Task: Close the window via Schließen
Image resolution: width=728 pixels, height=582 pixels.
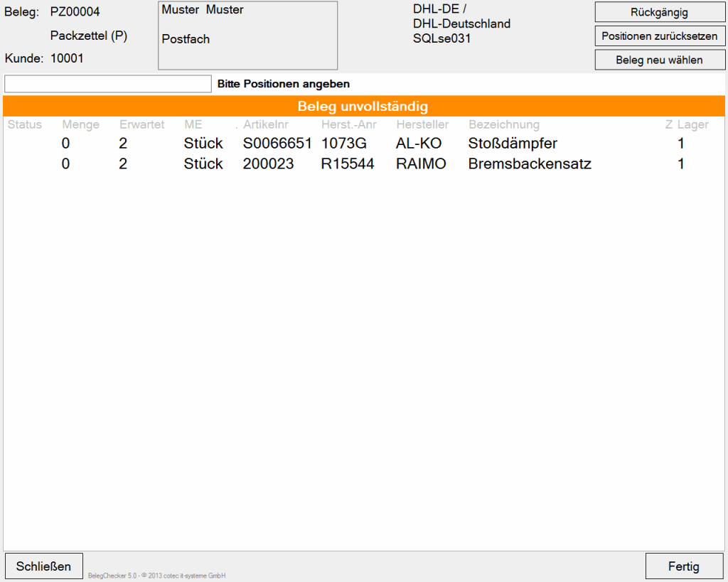Action: point(43,566)
